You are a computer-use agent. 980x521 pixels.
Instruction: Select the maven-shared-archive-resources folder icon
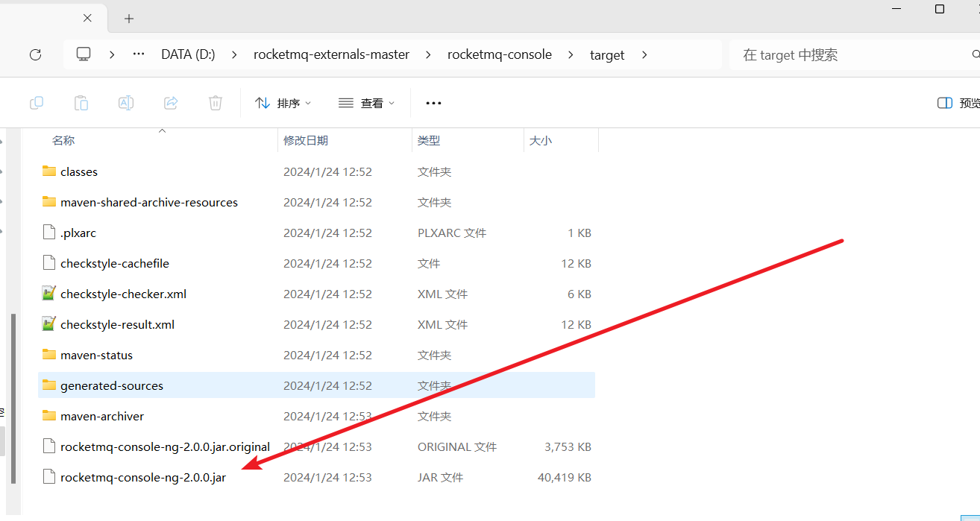(x=49, y=202)
